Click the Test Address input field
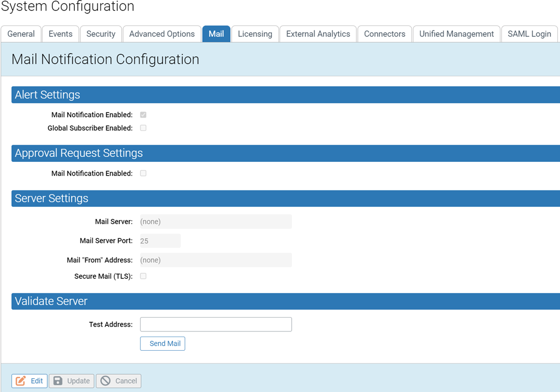Image resolution: width=560 pixels, height=392 pixels. [215, 324]
